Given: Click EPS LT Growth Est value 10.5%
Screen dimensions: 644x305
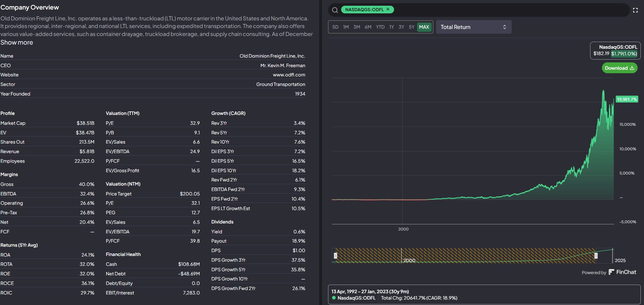Looking at the screenshot, I should pyautogui.click(x=298, y=209).
